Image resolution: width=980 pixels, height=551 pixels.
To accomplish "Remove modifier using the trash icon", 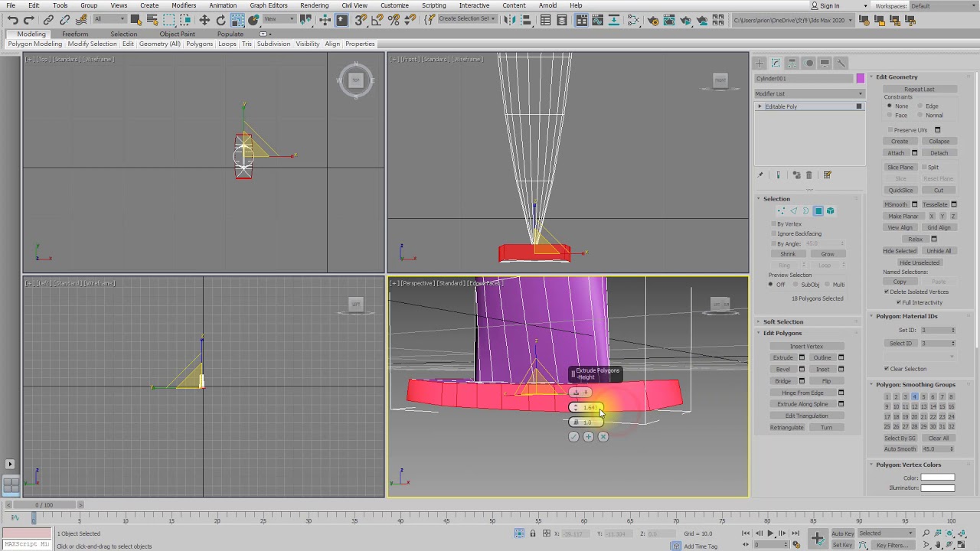I will [x=808, y=175].
